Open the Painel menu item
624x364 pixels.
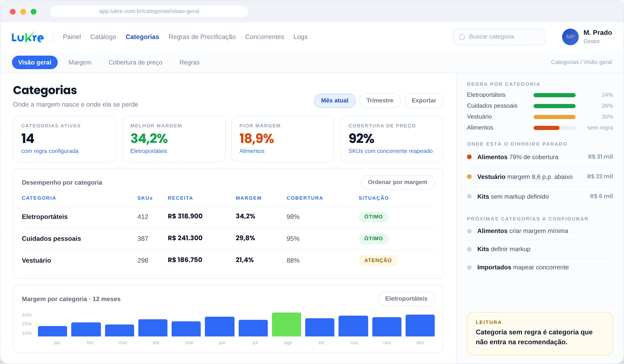[72, 37]
